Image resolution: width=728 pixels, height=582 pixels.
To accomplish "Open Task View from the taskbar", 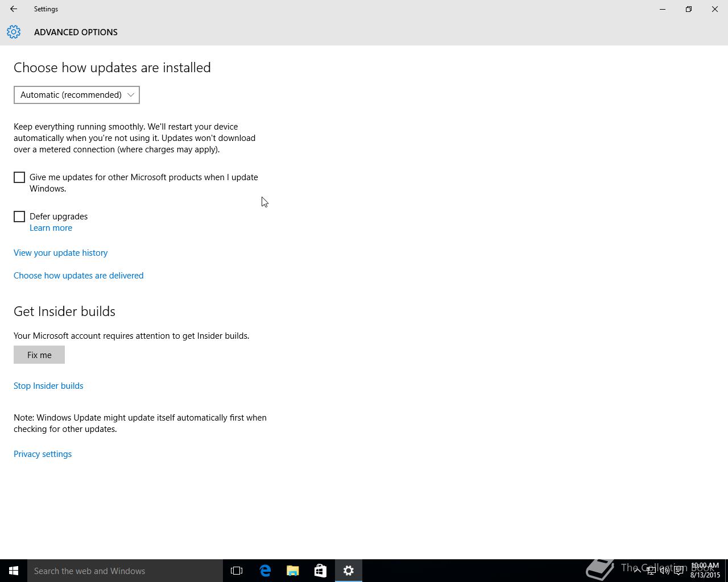I will (237, 571).
